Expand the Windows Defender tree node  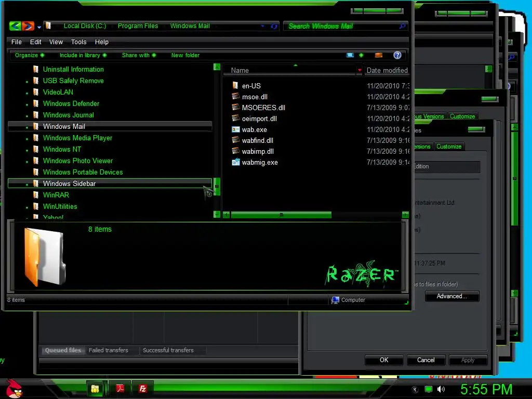click(27, 104)
